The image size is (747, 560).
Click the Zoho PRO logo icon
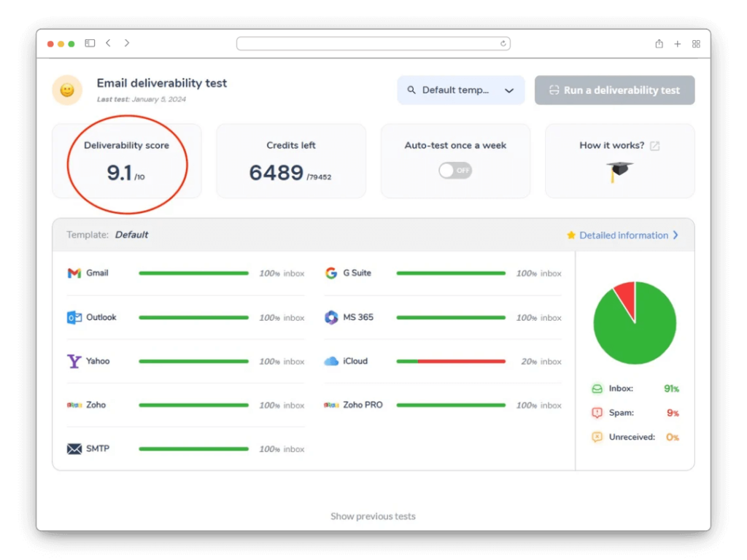pos(331,405)
